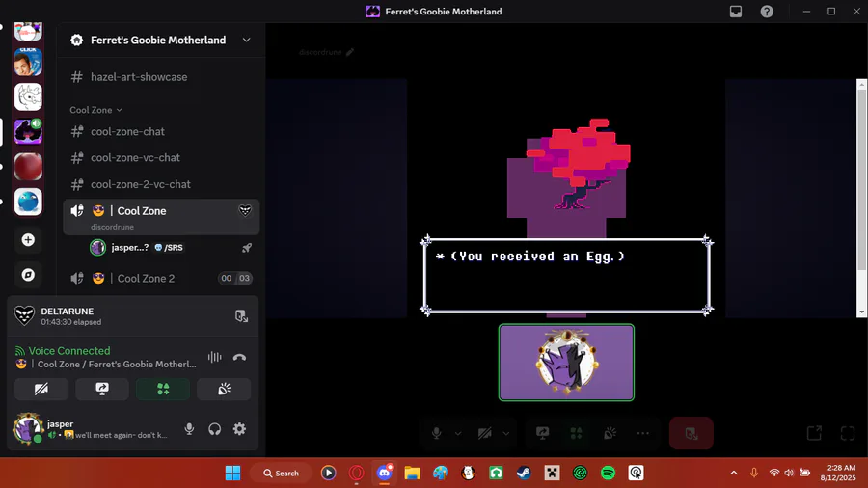Turn on camera in voice panel
868x488 pixels.
(41, 389)
